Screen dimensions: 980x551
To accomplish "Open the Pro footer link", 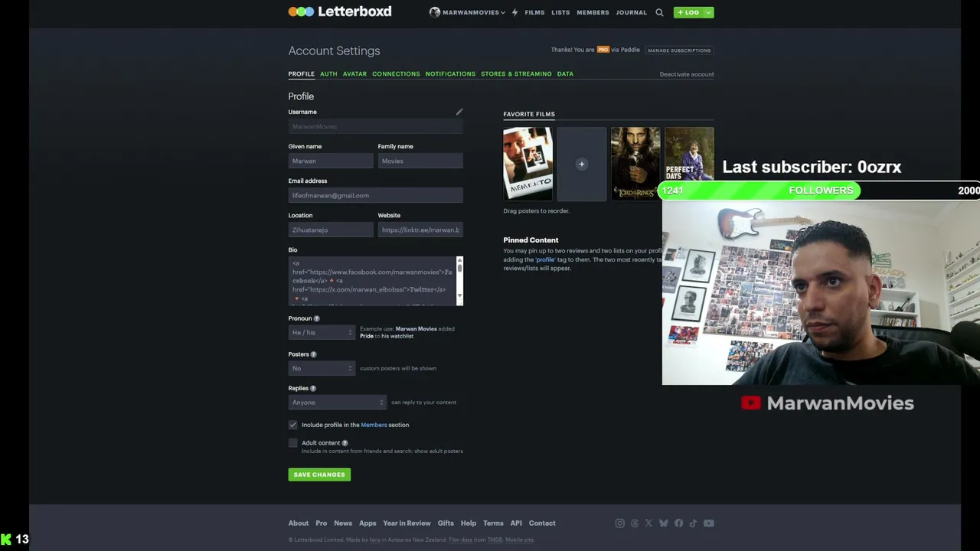I will pyautogui.click(x=322, y=523).
